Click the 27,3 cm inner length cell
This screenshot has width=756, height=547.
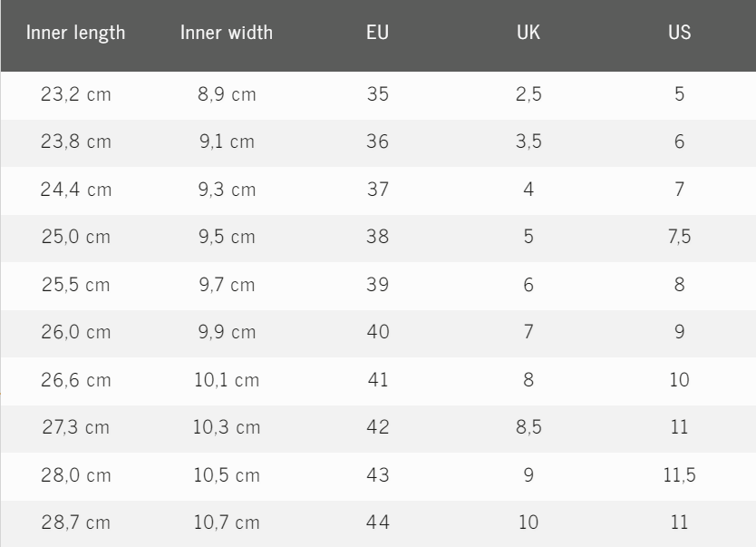tap(76, 427)
